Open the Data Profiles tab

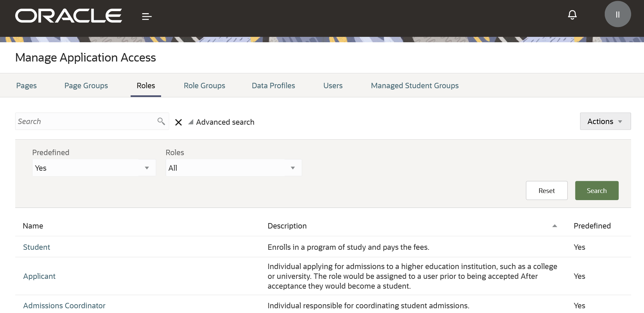click(x=273, y=86)
